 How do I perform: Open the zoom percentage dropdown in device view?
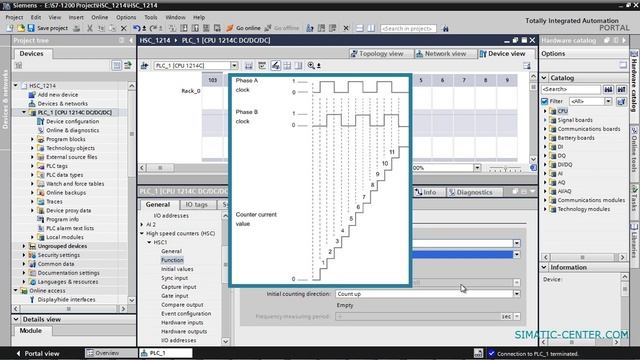pyautogui.click(x=477, y=168)
